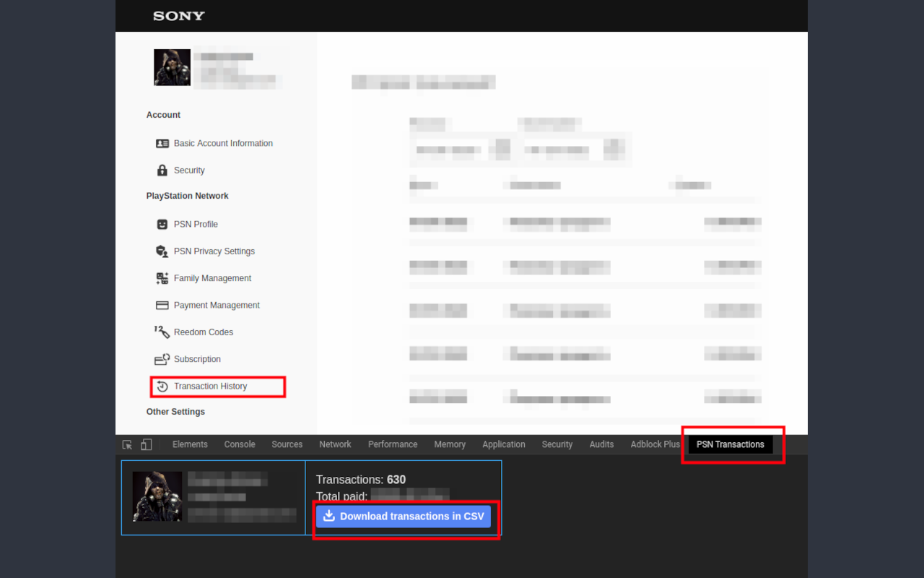Switch to the Memory tab
The height and width of the screenshot is (578, 924).
pos(450,444)
